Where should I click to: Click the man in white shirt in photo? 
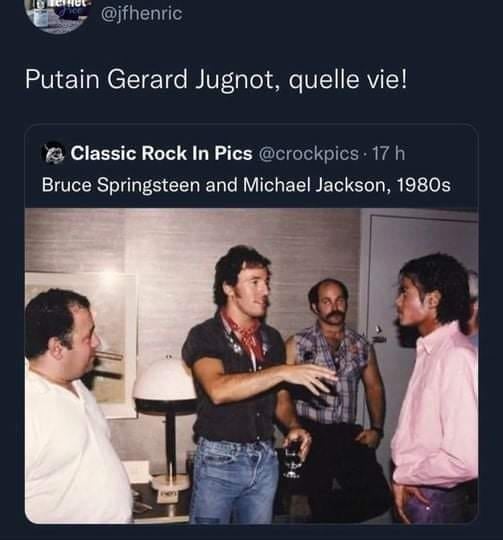tap(69, 406)
